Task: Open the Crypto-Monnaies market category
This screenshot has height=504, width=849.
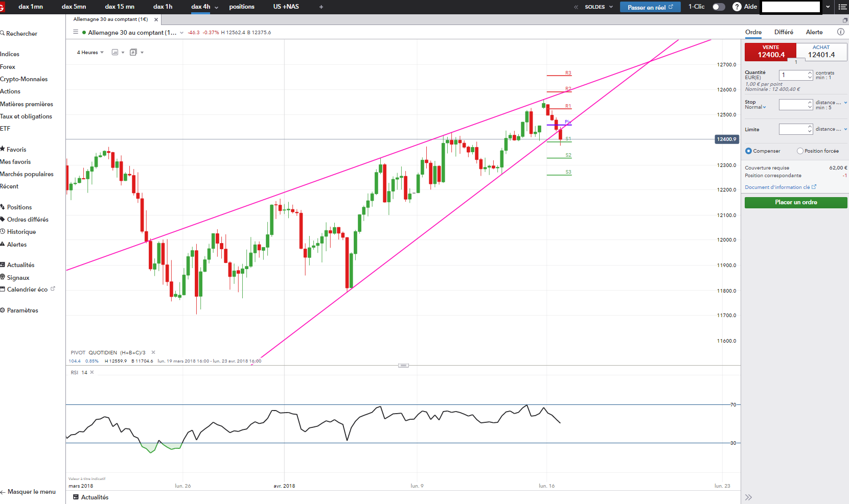Action: (24, 79)
